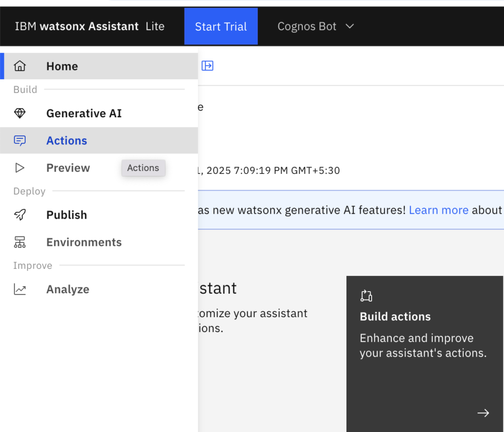This screenshot has height=432, width=504.
Task: Click the Actions chat bubble icon
Action: click(20, 140)
